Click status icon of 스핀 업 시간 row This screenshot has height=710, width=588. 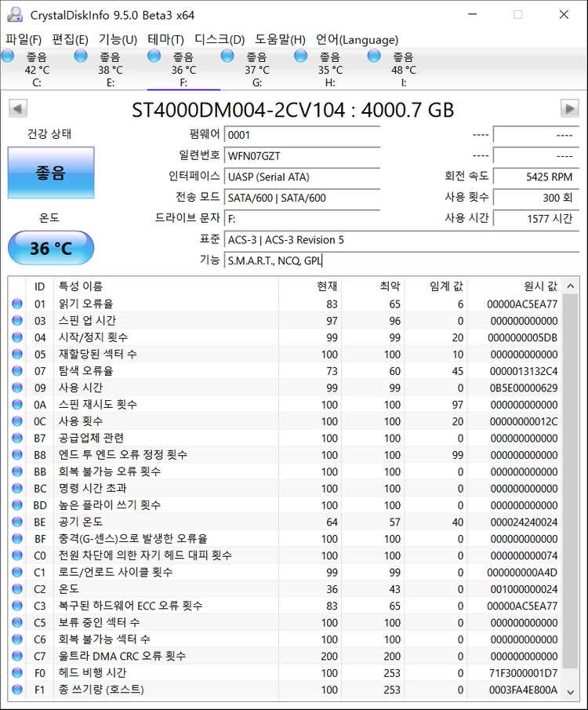[x=17, y=321]
